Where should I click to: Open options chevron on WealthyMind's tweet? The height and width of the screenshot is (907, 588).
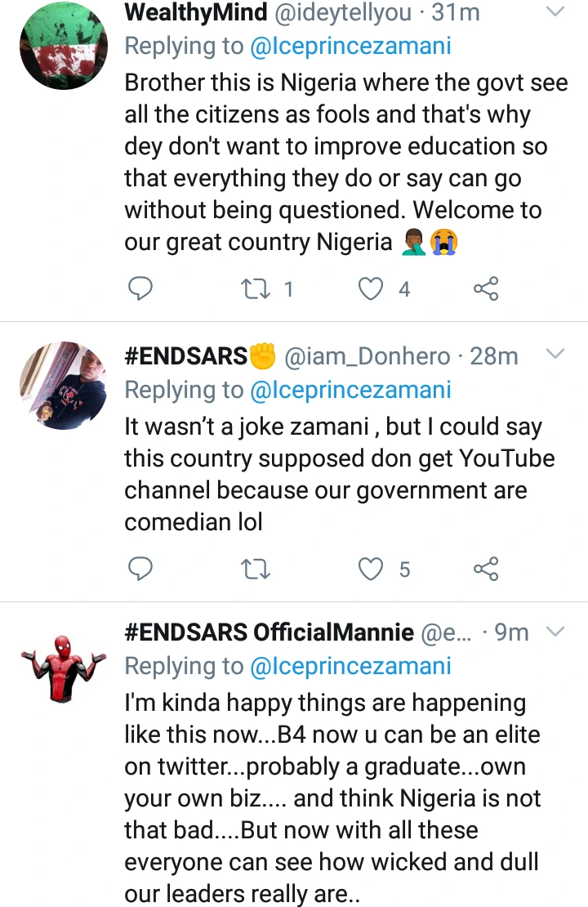click(555, 11)
